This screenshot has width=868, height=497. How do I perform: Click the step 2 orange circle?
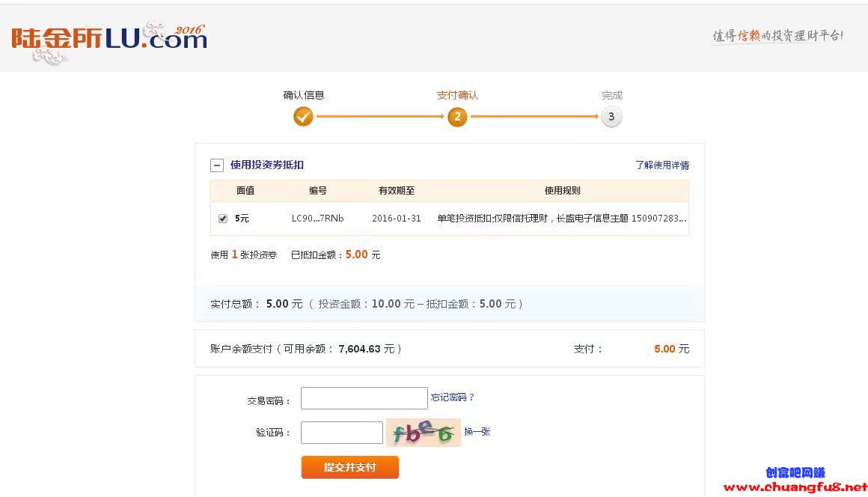pos(457,117)
